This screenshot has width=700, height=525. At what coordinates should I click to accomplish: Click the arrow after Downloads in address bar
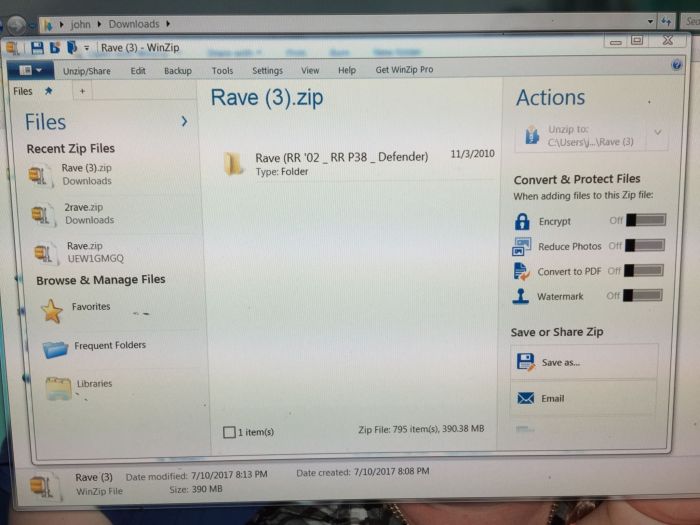click(x=168, y=24)
